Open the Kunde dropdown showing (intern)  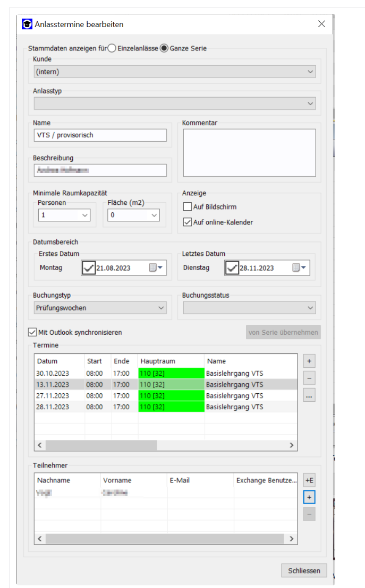point(175,72)
